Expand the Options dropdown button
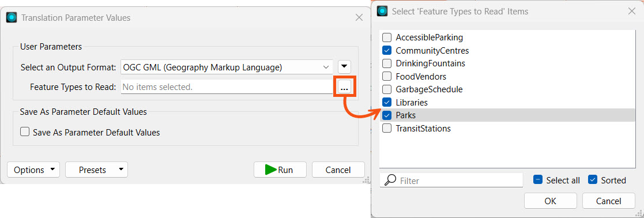This screenshot has width=644, height=218. click(x=33, y=170)
